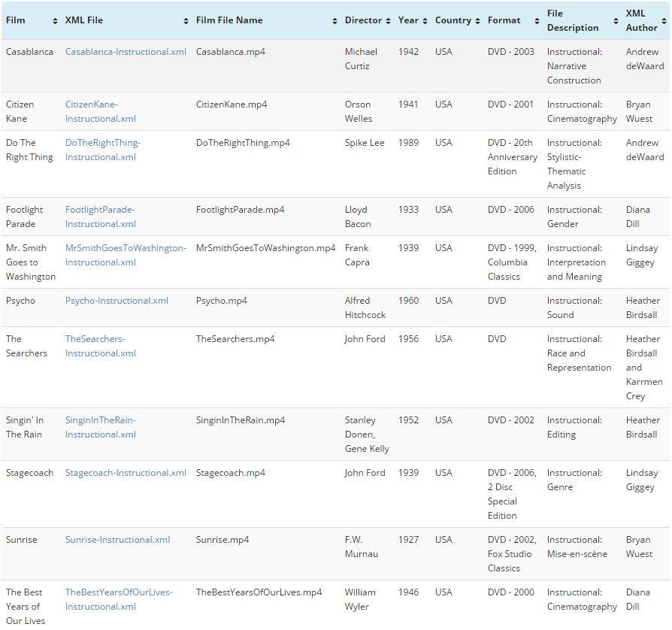Viewport: 672px width, 630px height.
Task: Open TheSearchers-Instructional.xml link
Action: tap(100, 346)
